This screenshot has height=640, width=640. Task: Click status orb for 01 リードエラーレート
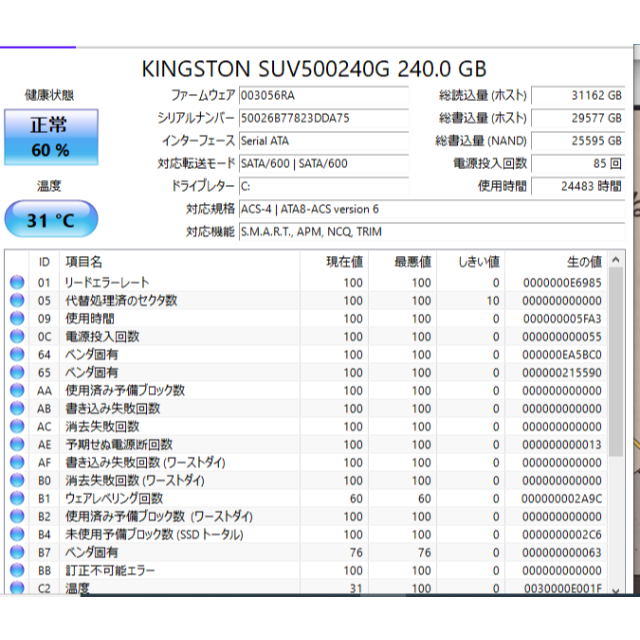pos(17,282)
